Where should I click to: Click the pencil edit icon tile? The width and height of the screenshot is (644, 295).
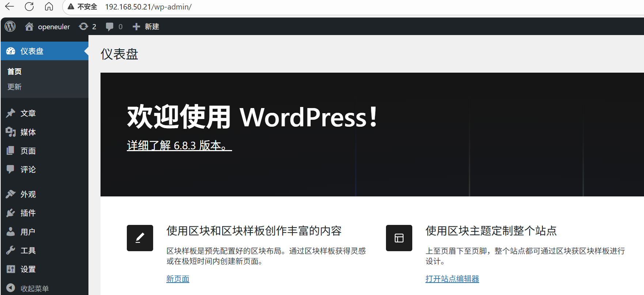(x=140, y=238)
